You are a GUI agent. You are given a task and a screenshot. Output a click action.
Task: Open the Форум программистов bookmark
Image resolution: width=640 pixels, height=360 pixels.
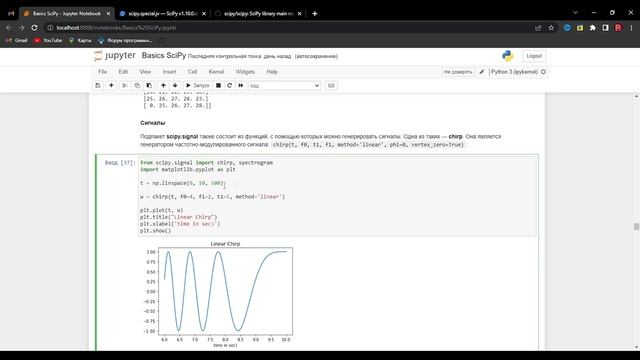click(125, 40)
